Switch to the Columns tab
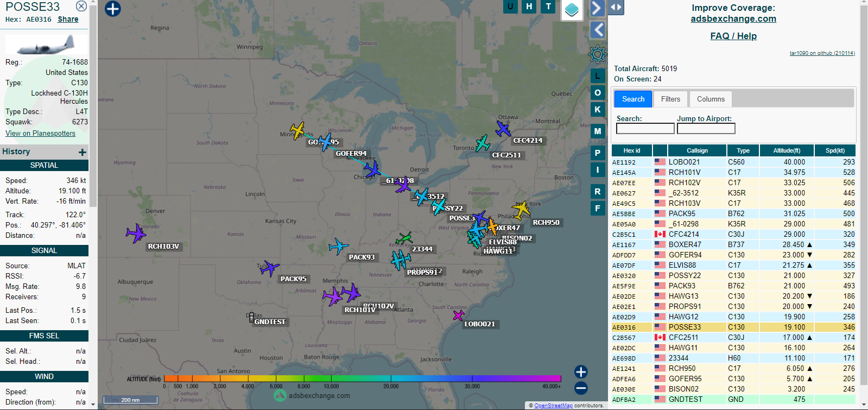 pos(711,99)
